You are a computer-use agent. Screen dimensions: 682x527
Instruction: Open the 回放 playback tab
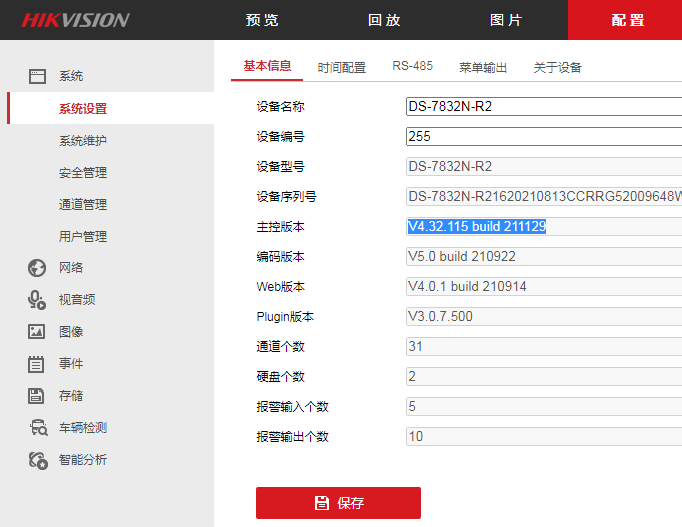tap(384, 20)
